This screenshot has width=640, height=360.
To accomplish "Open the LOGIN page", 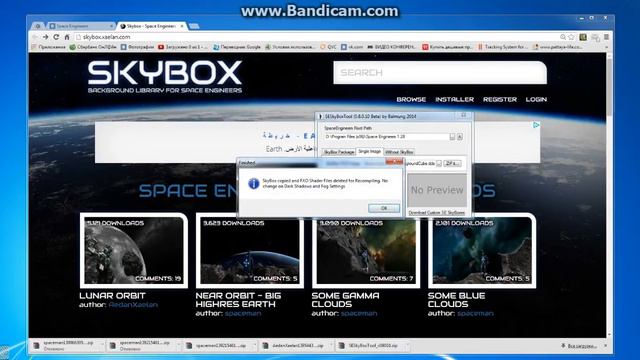I will click(536, 99).
